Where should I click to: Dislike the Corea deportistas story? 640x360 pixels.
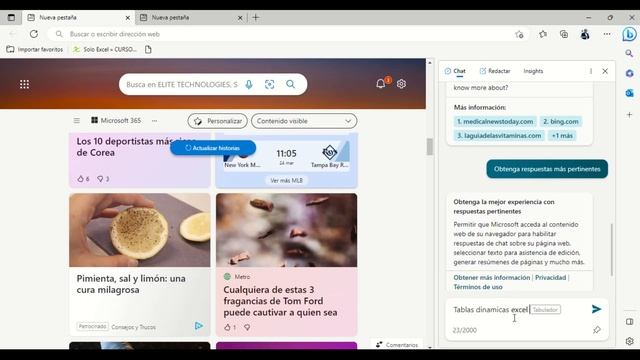coord(100,179)
